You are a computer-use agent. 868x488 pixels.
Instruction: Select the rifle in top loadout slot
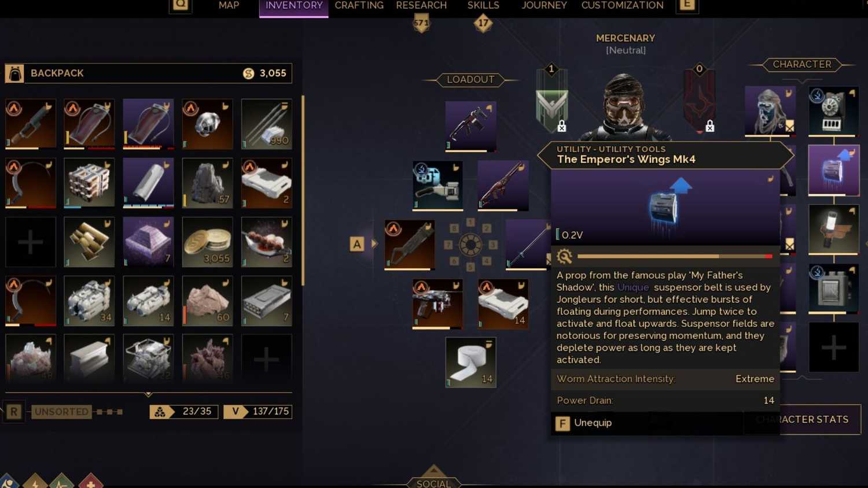coord(470,127)
